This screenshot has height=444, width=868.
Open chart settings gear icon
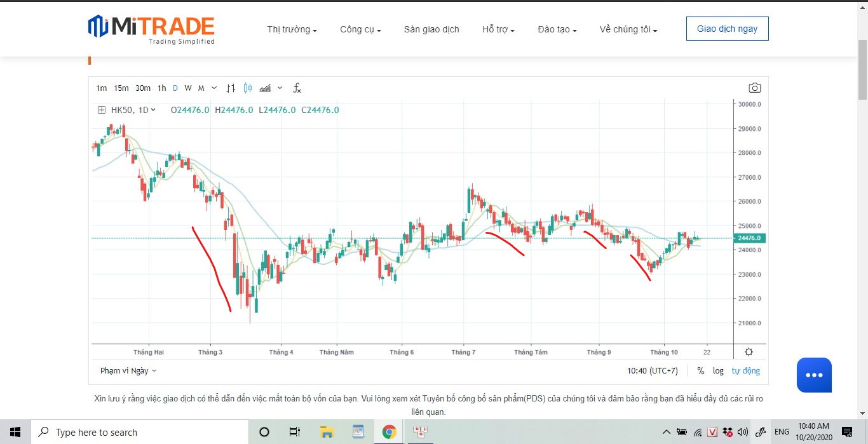click(749, 352)
